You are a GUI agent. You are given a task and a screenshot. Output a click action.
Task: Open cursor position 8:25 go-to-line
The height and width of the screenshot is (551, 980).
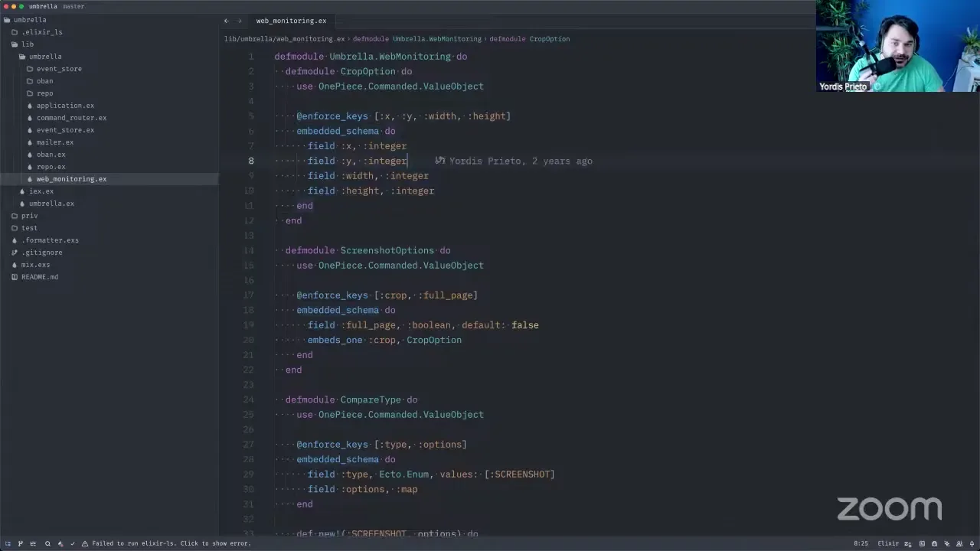(x=861, y=543)
